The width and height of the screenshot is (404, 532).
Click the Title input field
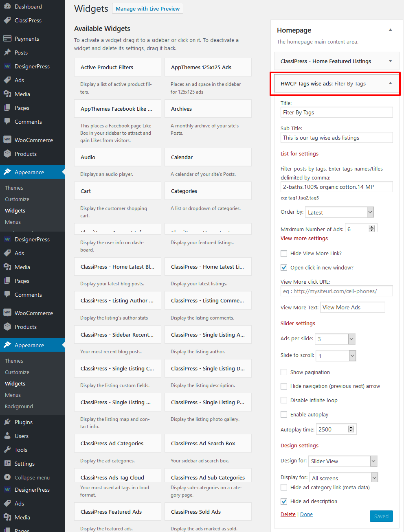337,112
